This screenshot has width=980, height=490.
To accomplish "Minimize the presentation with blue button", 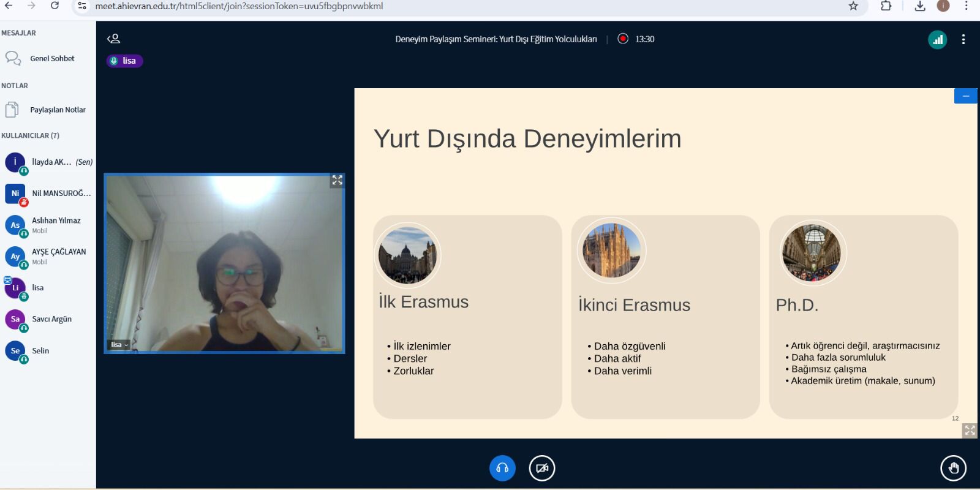I will pyautogui.click(x=965, y=96).
